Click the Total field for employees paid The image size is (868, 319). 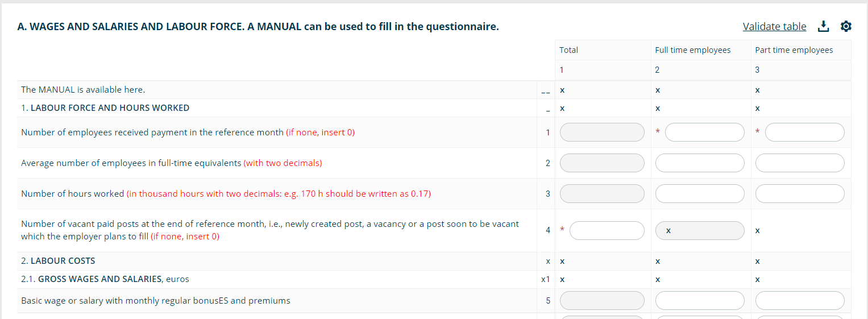click(x=603, y=132)
